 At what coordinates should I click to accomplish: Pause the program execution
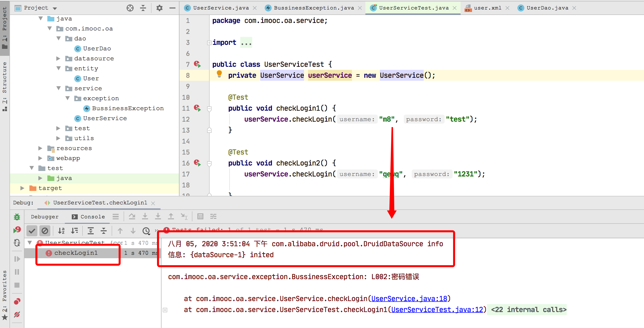[x=17, y=272]
